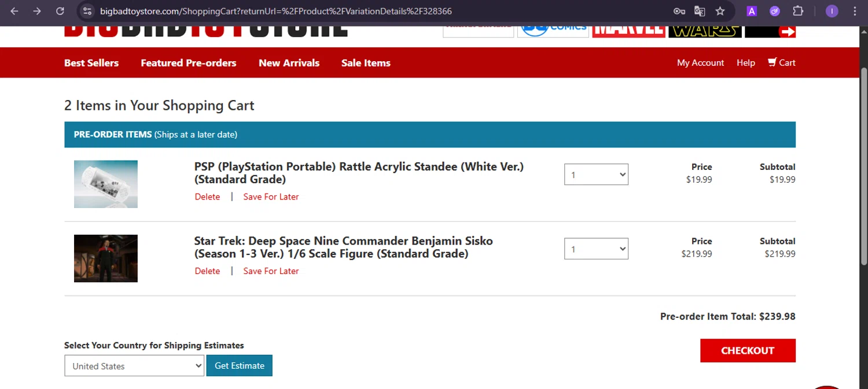Open the Sale Items menu

pyautogui.click(x=366, y=63)
